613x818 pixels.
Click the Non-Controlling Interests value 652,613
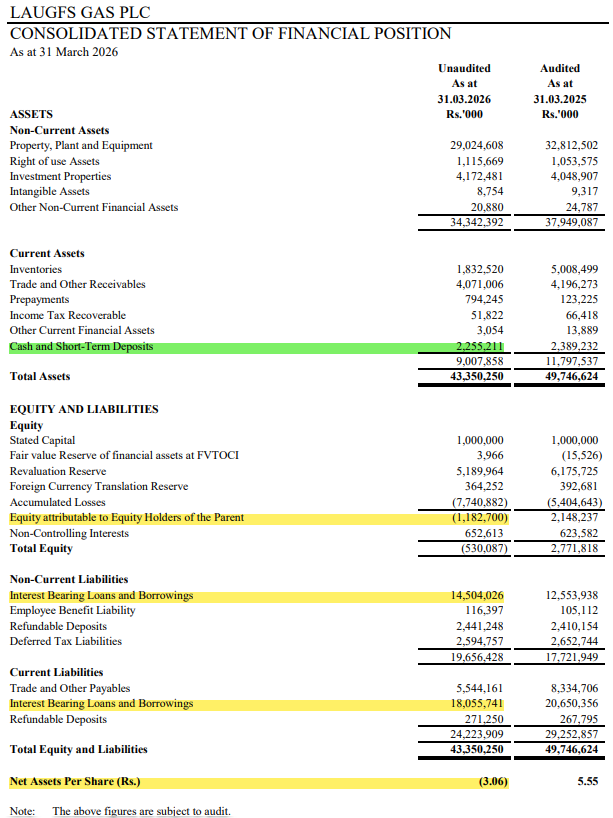pyautogui.click(x=484, y=533)
